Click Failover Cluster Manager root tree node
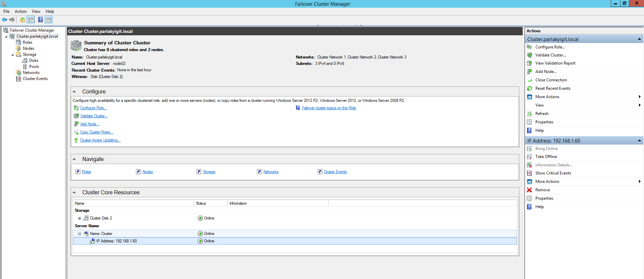This screenshot has width=644, height=279. click(x=32, y=30)
